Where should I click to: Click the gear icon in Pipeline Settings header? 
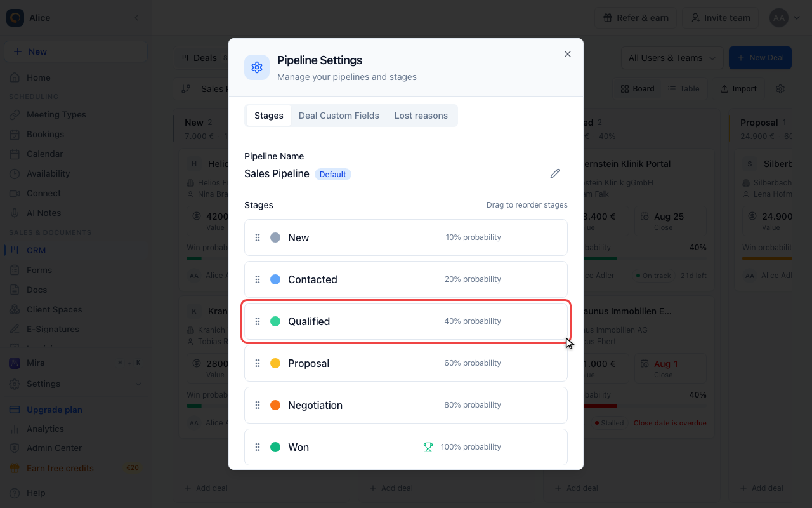[257, 67]
